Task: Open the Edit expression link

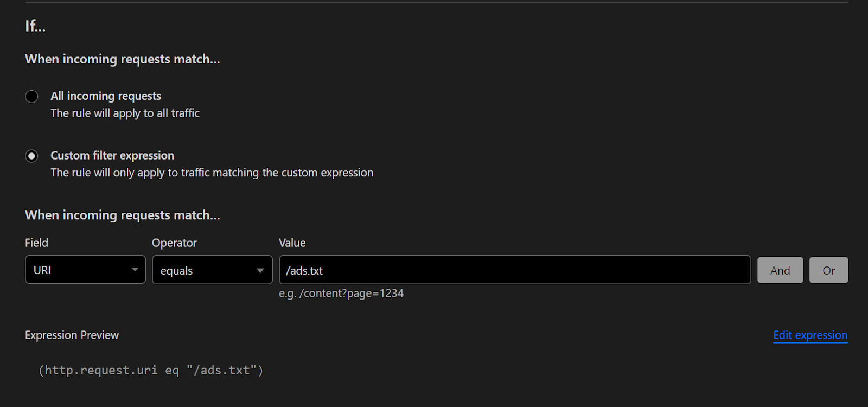Action: pos(810,335)
